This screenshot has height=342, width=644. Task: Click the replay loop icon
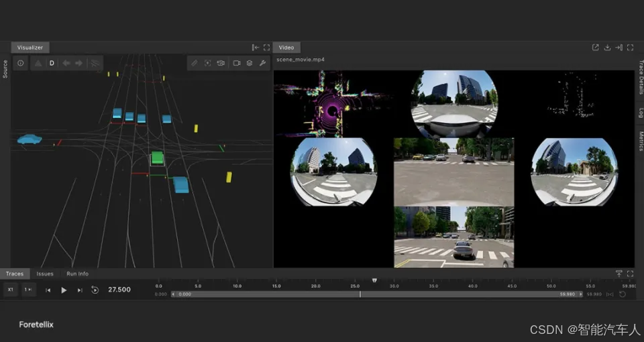(95, 290)
